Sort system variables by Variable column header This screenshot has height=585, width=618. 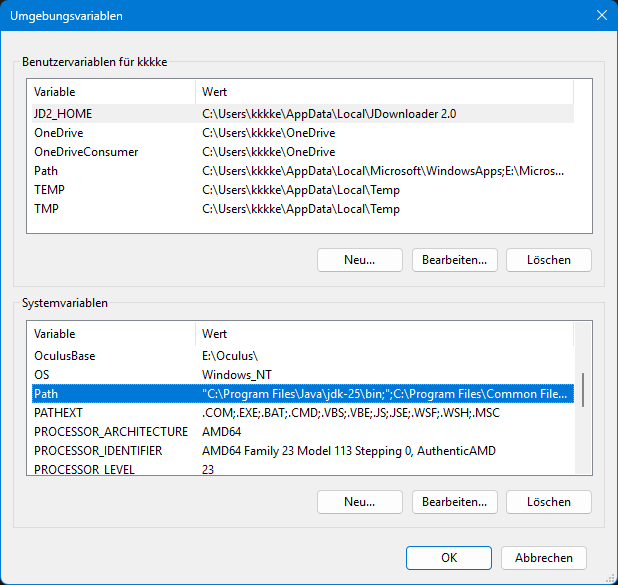tap(110, 334)
